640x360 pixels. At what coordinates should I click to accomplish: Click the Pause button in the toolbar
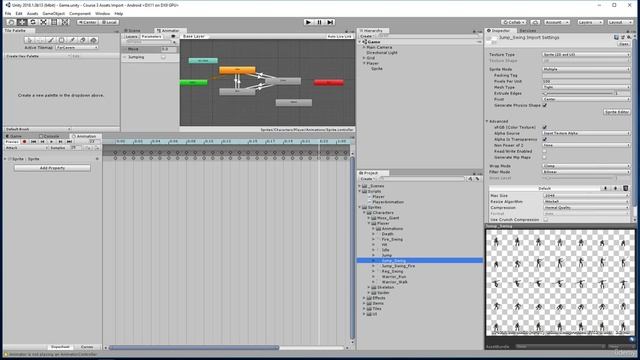click(x=319, y=22)
